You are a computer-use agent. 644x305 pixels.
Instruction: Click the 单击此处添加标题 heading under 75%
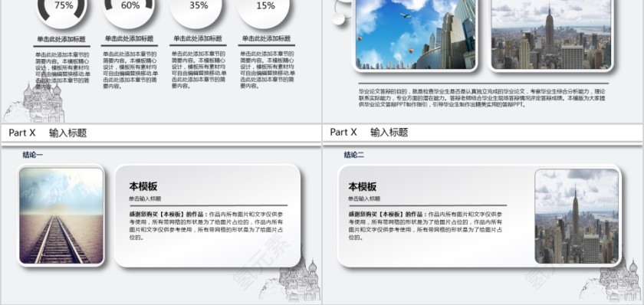pos(61,39)
